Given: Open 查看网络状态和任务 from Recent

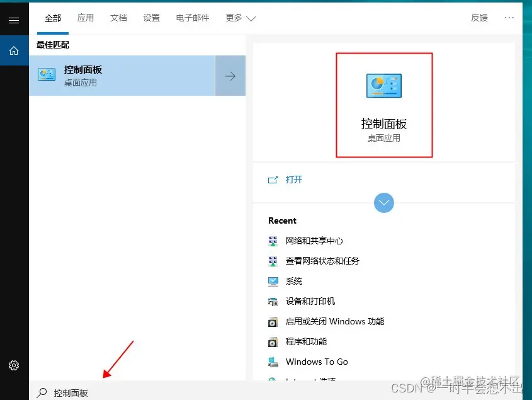Looking at the screenshot, I should tap(322, 261).
